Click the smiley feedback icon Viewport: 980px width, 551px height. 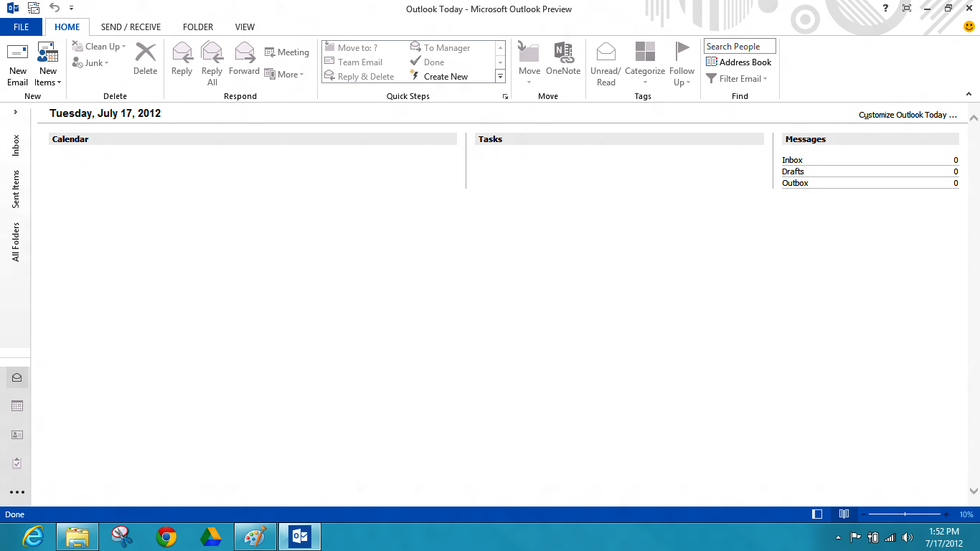pos(969,27)
